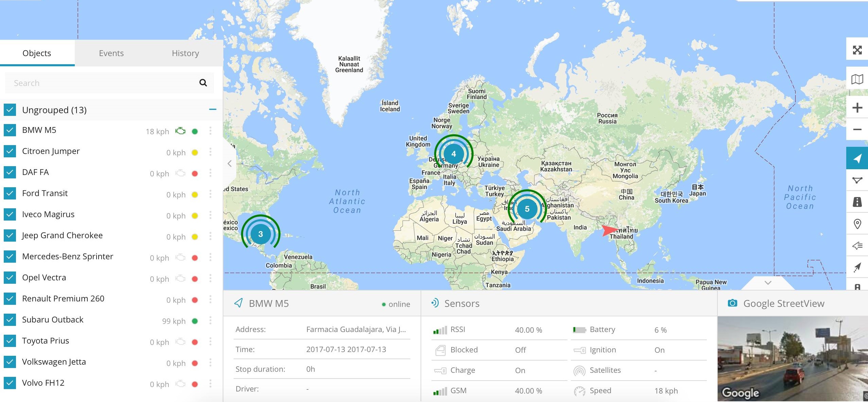Open the Google StreetView thumbnail image
868x402 pixels.
[793, 359]
